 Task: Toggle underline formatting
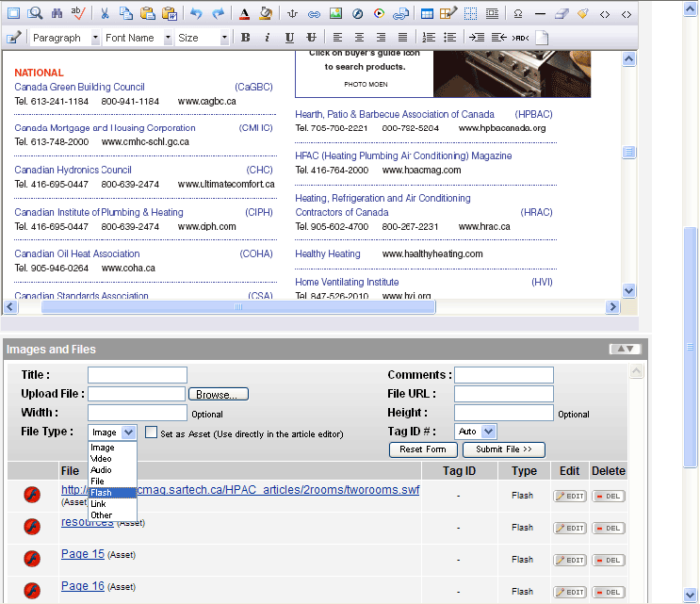[289, 38]
